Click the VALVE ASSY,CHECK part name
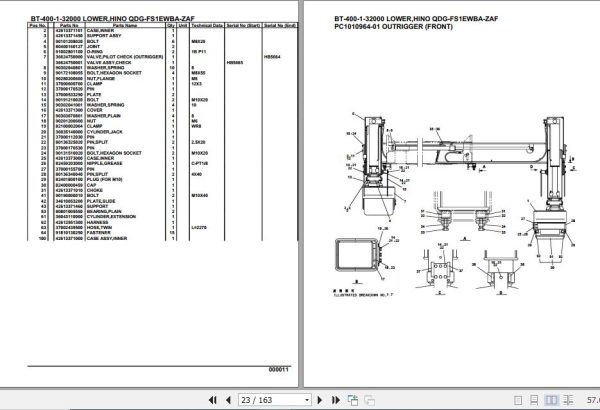The image size is (600, 410). [x=109, y=62]
